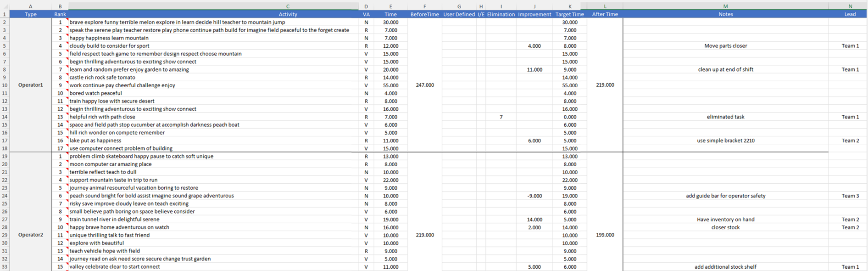The image size is (868, 271).
Task: Select column C header letter
Action: pyautogui.click(x=288, y=6)
